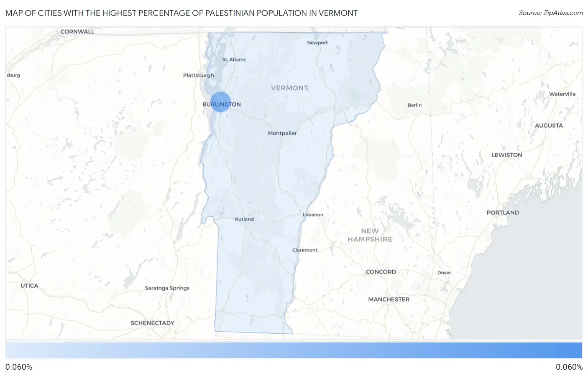Click the Burlington data circle marker

220,102
